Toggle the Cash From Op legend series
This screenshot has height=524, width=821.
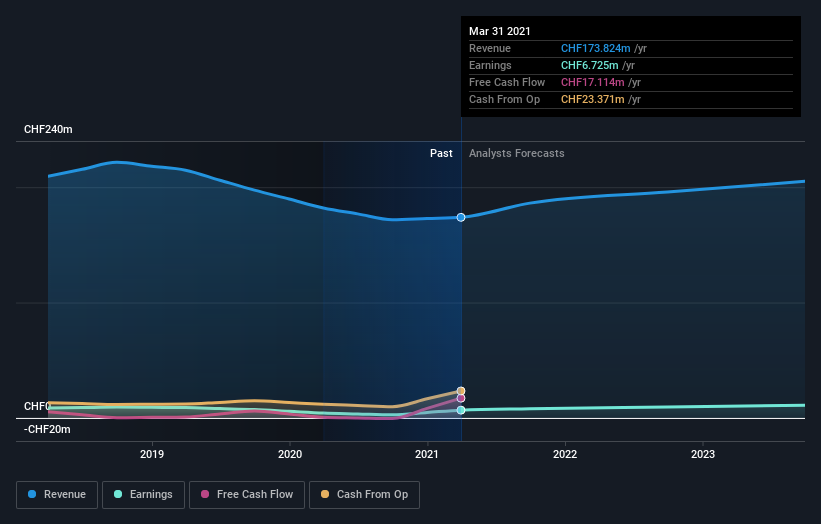coord(364,495)
